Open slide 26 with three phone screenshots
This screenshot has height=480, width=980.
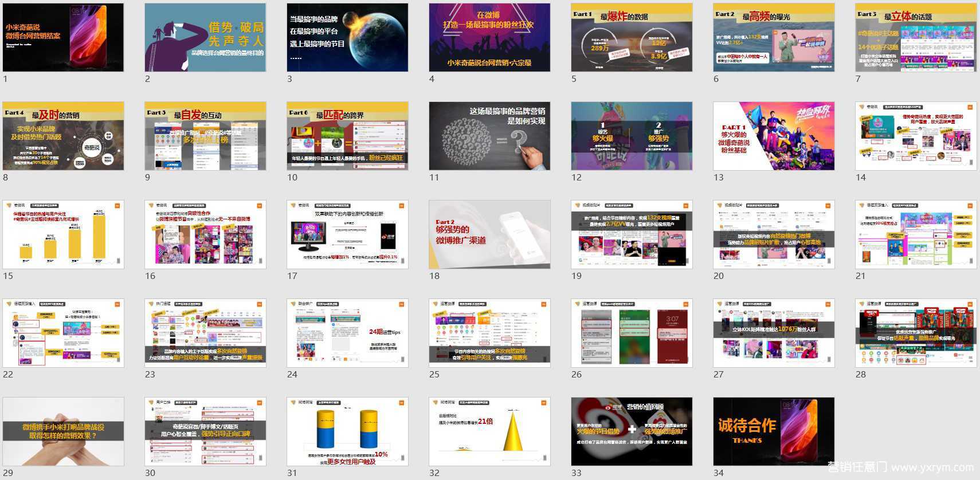[x=632, y=333]
